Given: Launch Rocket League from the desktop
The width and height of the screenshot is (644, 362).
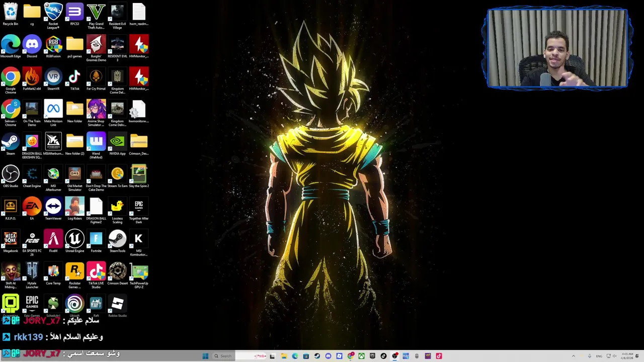Looking at the screenshot, I should click(x=53, y=16).
